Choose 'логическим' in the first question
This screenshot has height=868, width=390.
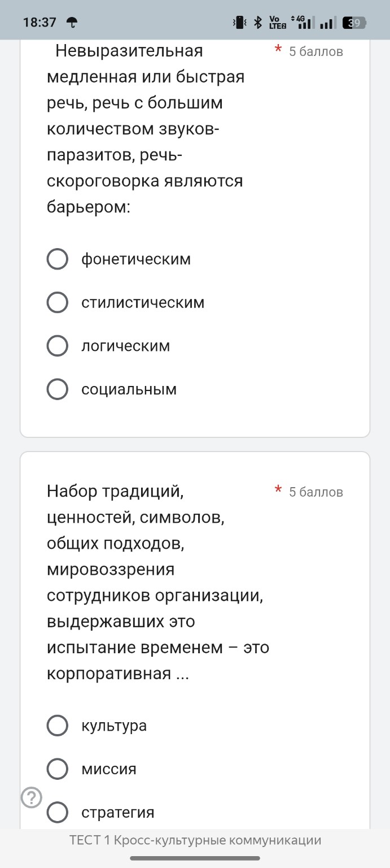coord(57,346)
